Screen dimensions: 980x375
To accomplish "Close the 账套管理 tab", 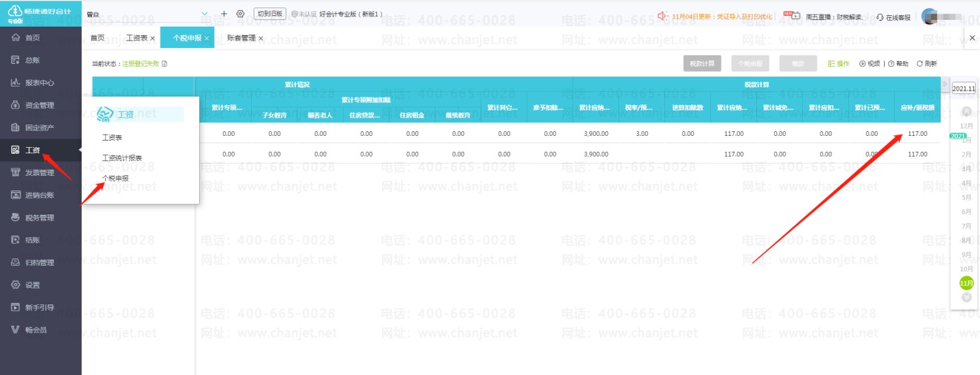I will (261, 39).
